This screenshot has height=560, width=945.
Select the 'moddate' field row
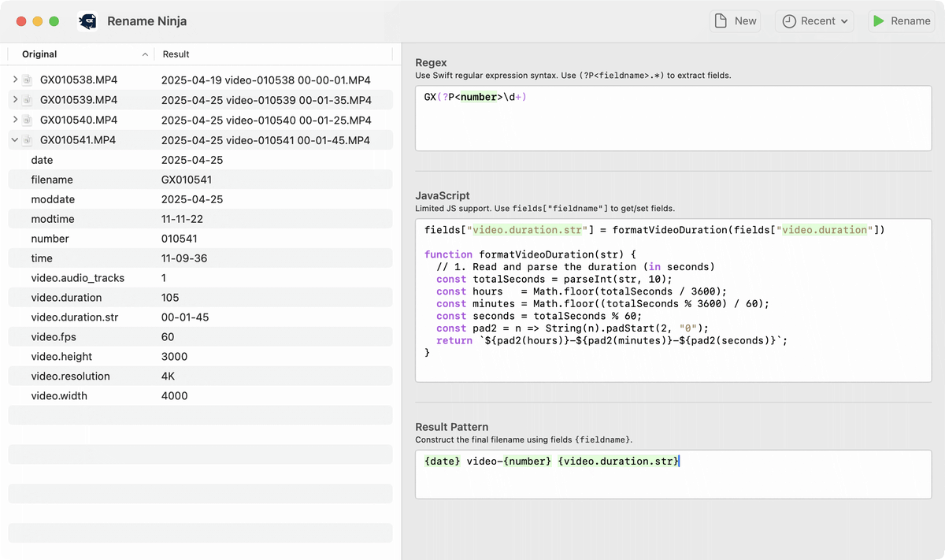[200, 199]
